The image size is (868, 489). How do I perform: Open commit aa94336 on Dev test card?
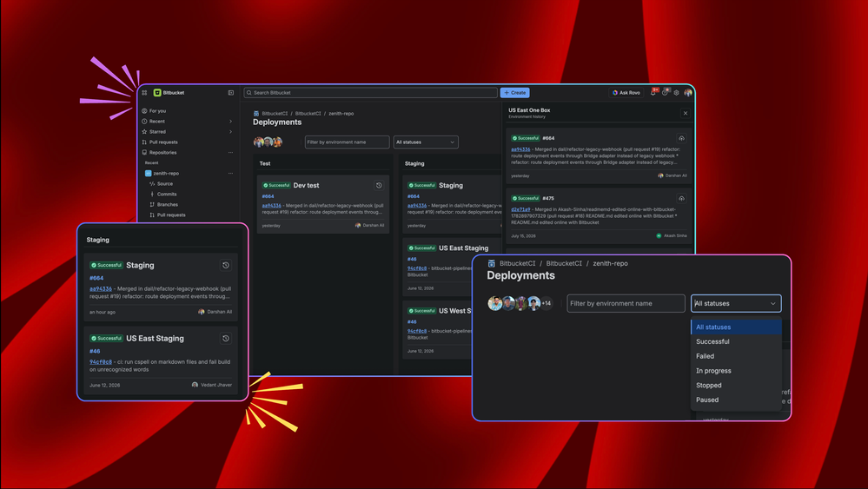click(x=271, y=206)
